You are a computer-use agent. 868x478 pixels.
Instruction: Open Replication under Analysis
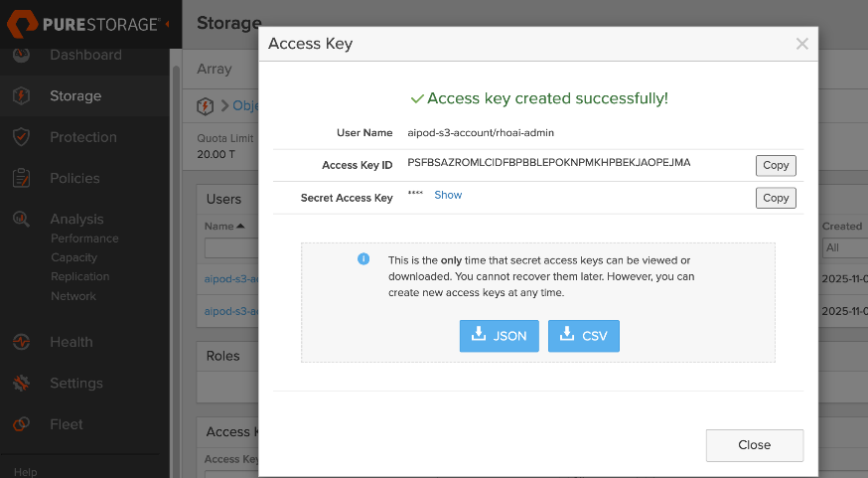click(x=80, y=276)
